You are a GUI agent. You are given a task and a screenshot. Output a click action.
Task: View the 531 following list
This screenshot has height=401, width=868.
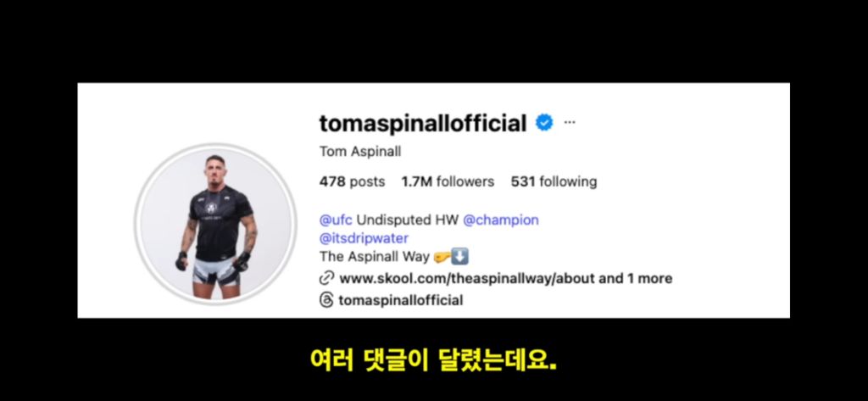pyautogui.click(x=554, y=181)
